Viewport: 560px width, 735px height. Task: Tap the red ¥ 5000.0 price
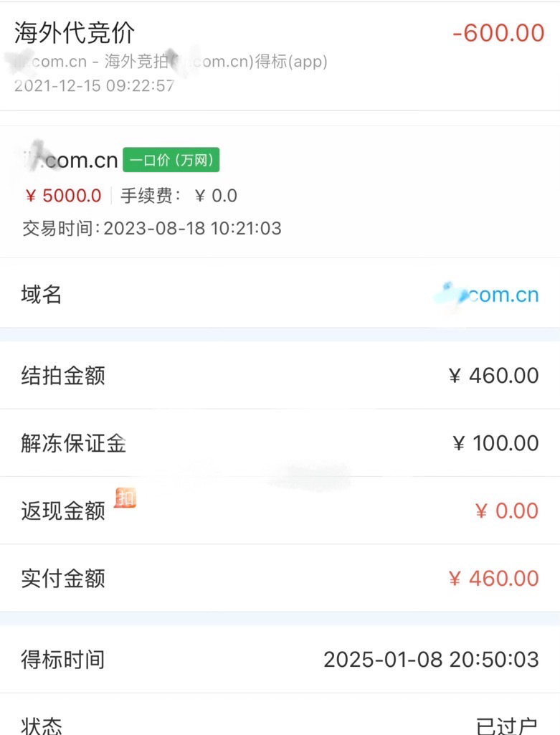(64, 196)
